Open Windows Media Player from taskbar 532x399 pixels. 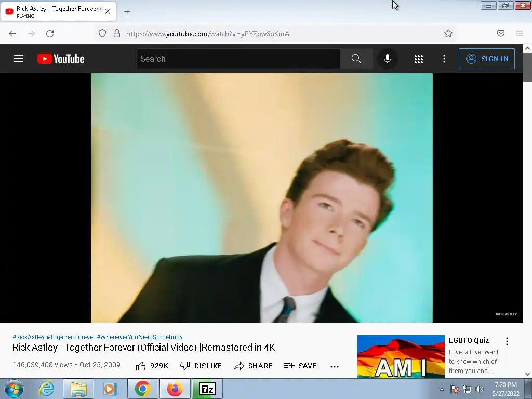click(x=109, y=389)
